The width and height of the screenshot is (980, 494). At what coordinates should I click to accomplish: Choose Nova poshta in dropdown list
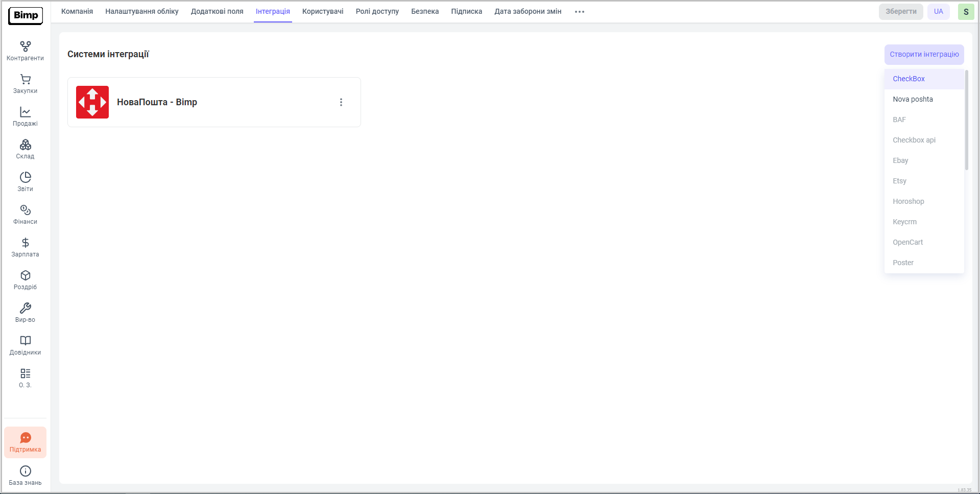(x=913, y=99)
